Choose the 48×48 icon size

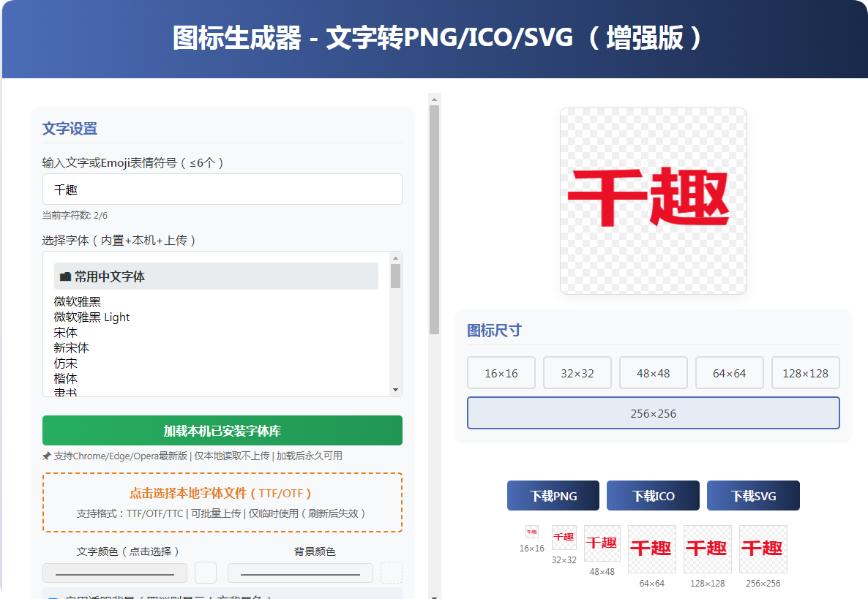[653, 372]
